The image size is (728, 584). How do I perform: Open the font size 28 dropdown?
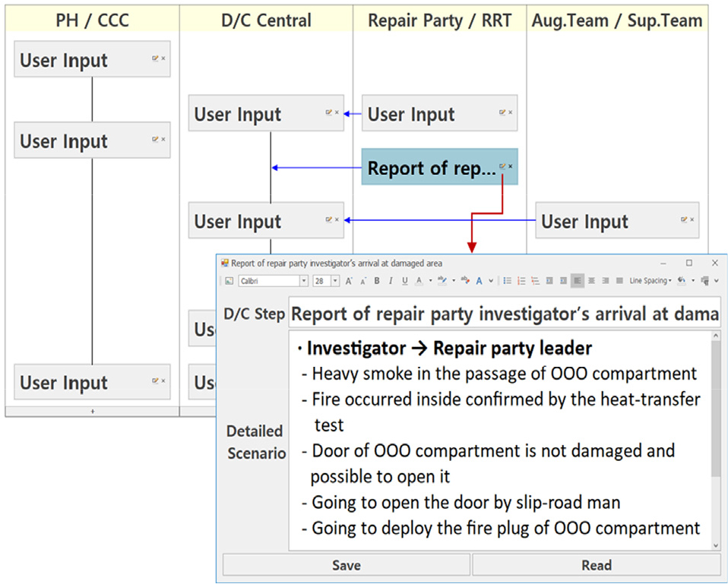[x=335, y=281]
